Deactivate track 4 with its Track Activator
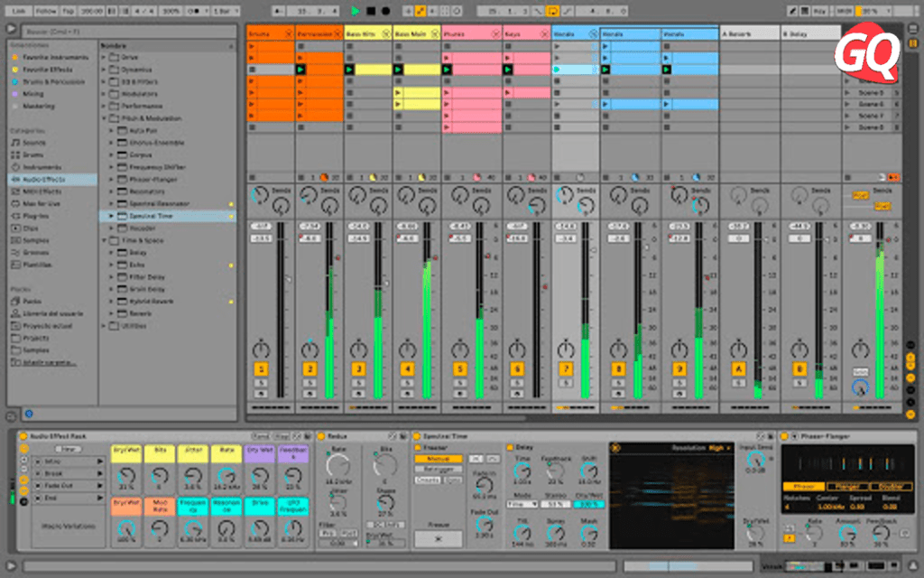The image size is (924, 578). pyautogui.click(x=407, y=369)
